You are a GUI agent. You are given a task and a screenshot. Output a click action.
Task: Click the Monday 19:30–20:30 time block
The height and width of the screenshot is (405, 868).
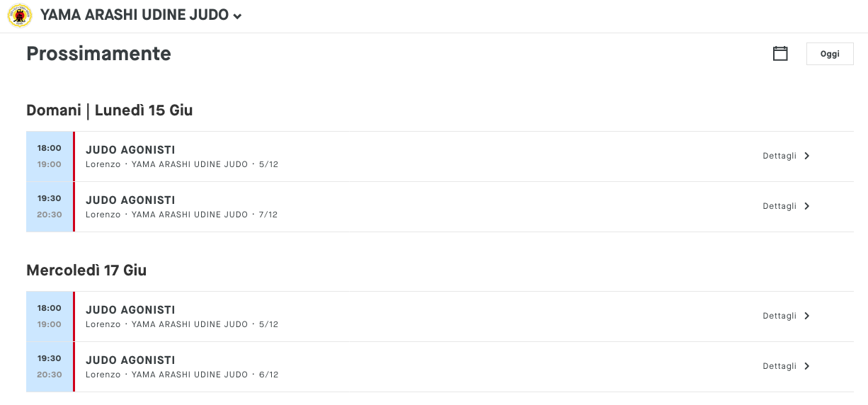(50, 207)
